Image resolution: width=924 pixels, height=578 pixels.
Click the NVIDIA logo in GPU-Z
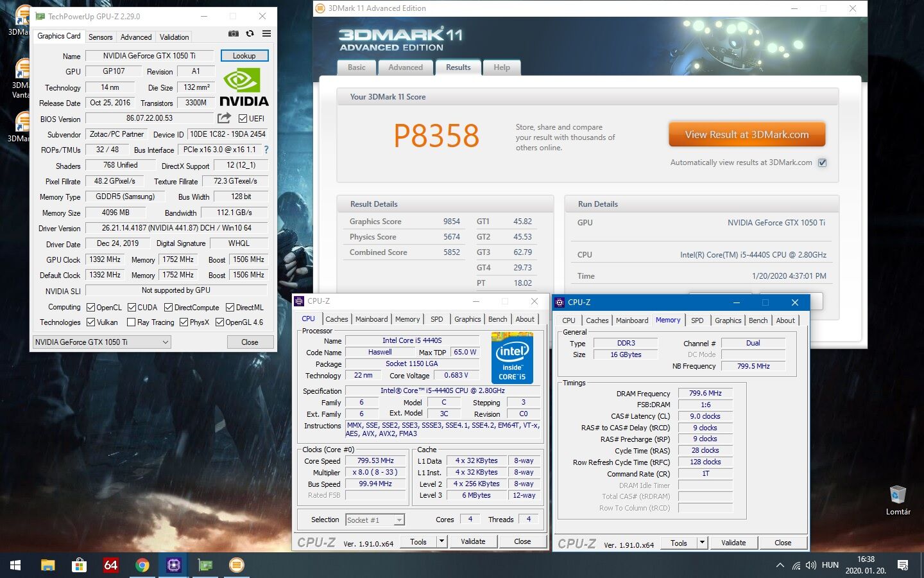[x=244, y=87]
